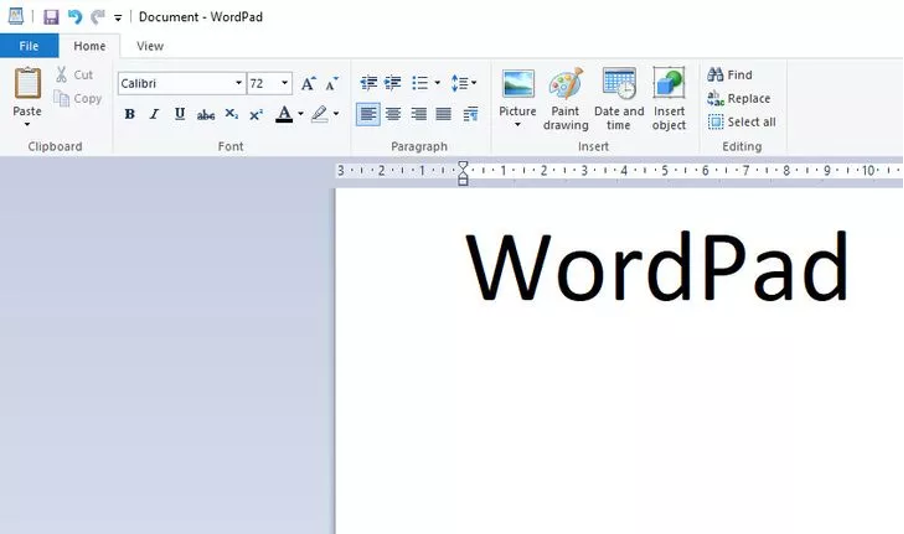Insert a Picture using the landscape icon

(x=518, y=84)
